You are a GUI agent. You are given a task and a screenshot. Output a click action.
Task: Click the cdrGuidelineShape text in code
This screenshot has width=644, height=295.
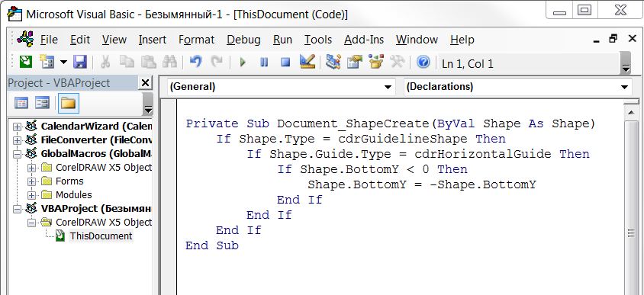tap(403, 139)
